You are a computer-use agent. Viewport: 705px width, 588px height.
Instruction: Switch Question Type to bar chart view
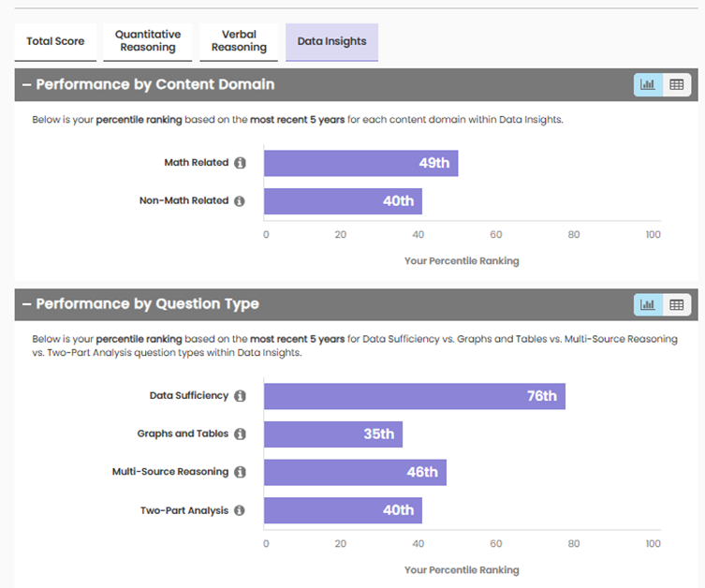[648, 304]
